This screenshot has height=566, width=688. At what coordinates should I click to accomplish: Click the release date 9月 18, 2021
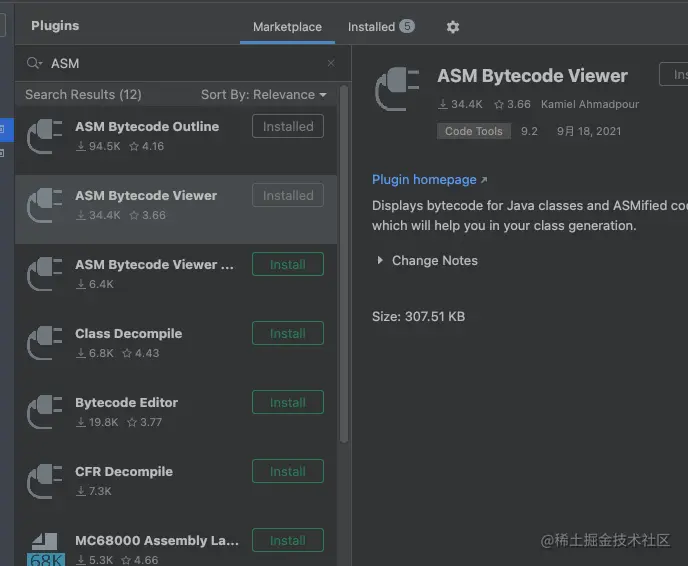point(589,131)
